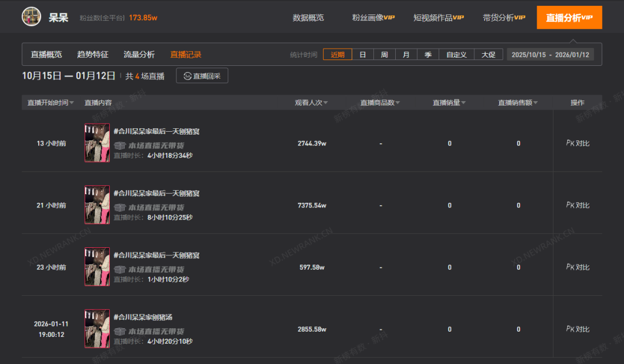Click the 直播回采 refresh button

click(x=202, y=76)
